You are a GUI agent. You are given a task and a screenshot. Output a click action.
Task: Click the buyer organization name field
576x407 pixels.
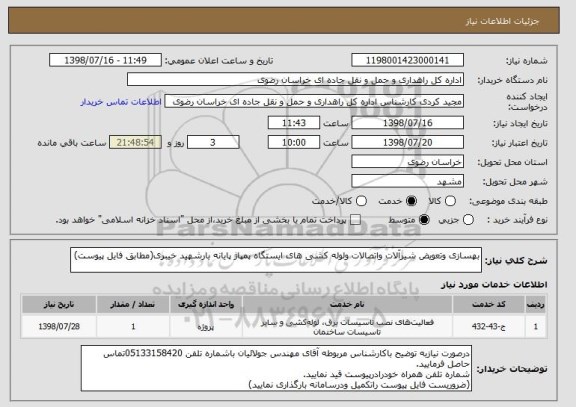click(x=295, y=79)
